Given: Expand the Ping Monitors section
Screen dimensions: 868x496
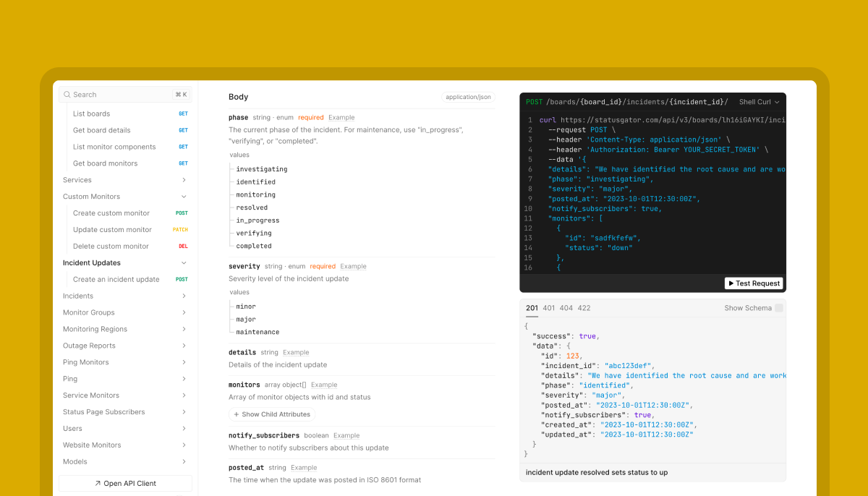Looking at the screenshot, I should tap(184, 362).
